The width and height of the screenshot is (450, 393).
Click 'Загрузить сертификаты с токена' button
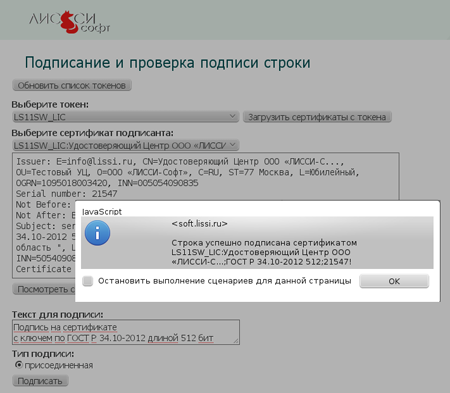(317, 117)
